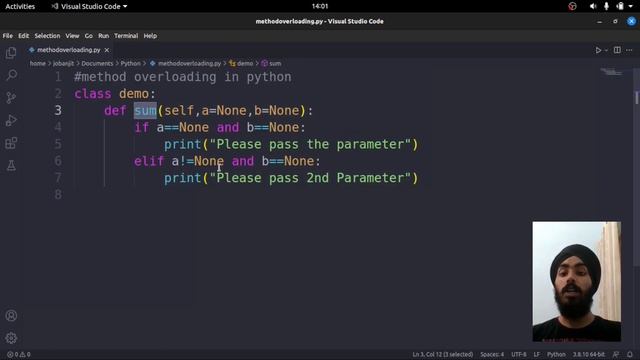640x360 pixels.
Task: Open the feedback icon in status bar
Action: (x=616, y=354)
